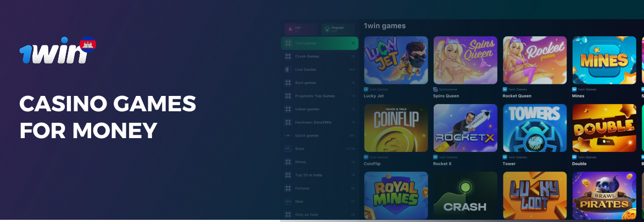This screenshot has width=644, height=222.
Task: Click the New label in sidebar
Action: (299, 202)
